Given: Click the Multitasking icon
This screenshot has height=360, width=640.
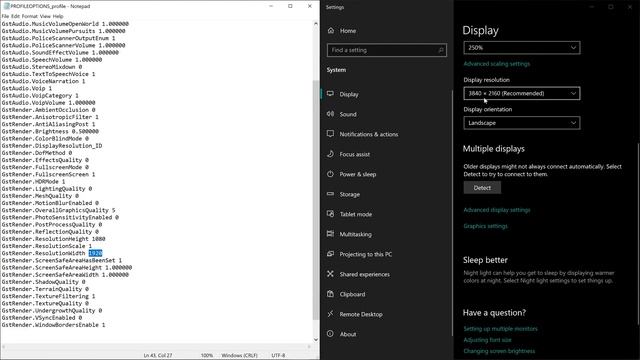Looking at the screenshot, I should tap(330, 234).
